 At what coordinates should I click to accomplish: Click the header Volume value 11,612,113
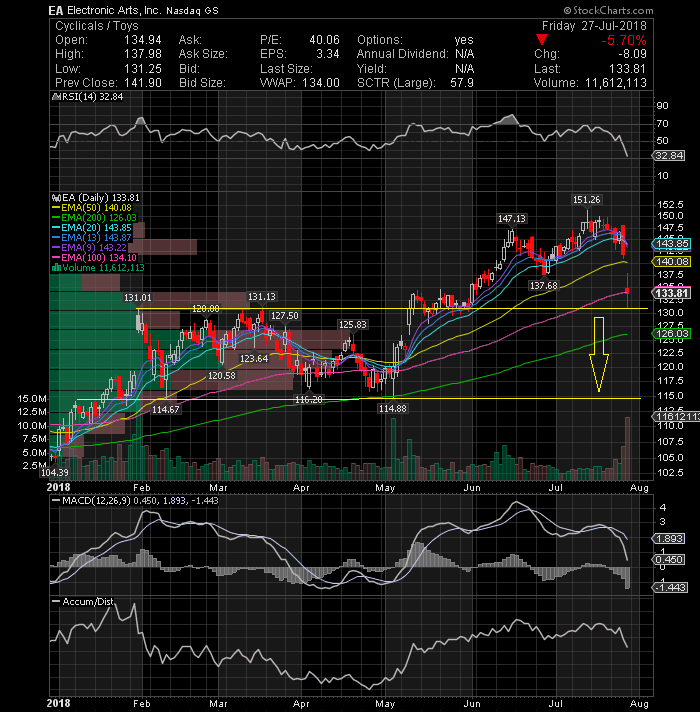coord(616,83)
